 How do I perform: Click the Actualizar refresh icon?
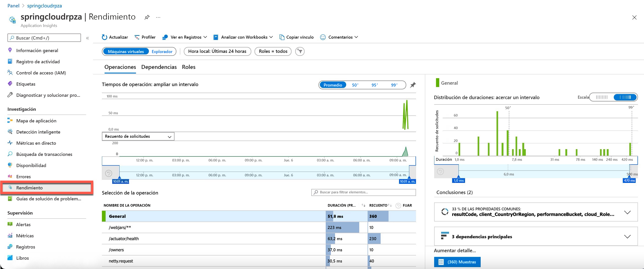[x=104, y=37]
